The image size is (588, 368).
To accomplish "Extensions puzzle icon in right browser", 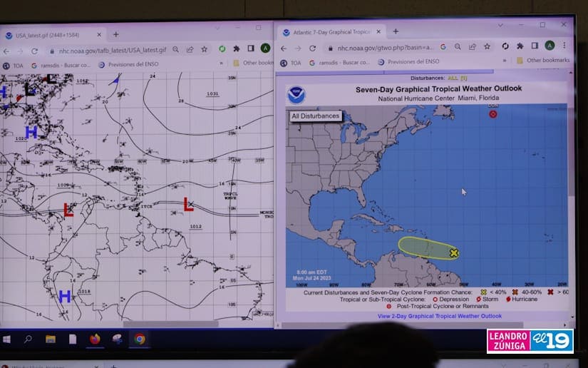I will pyautogui.click(x=520, y=46).
